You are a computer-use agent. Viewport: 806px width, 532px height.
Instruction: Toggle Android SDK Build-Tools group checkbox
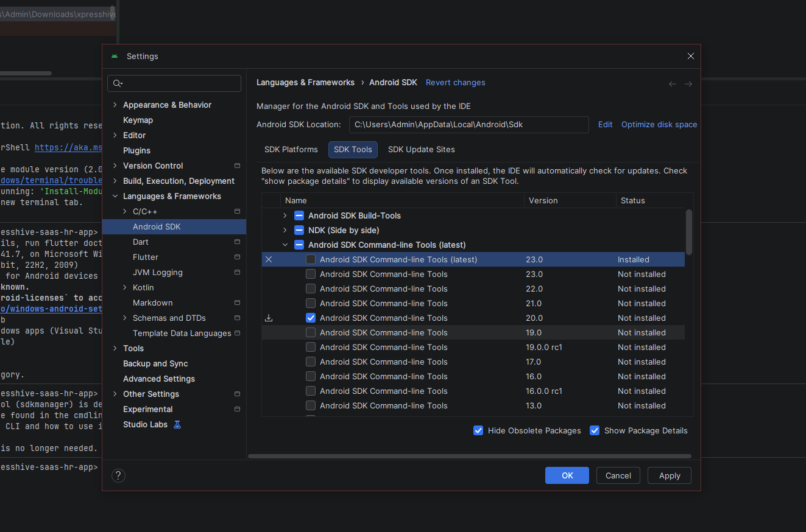(299, 215)
